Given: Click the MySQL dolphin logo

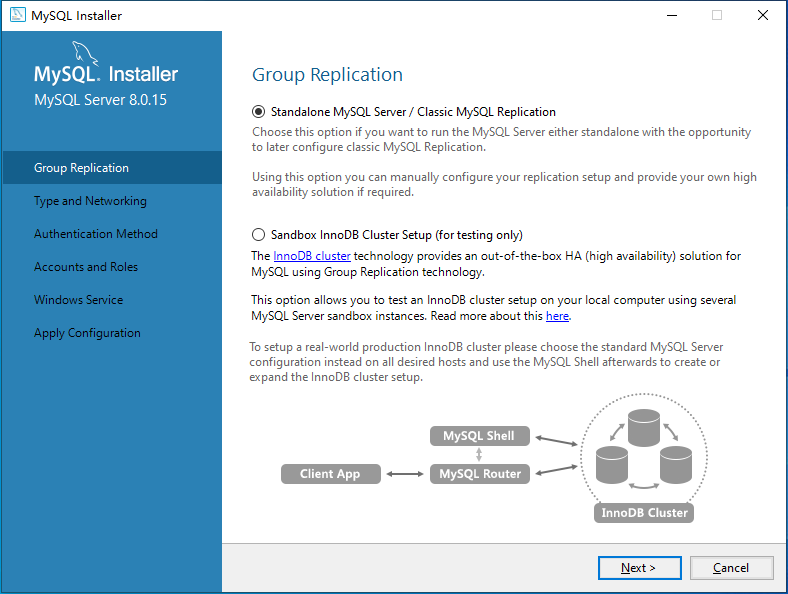Looking at the screenshot, I should (x=84, y=53).
